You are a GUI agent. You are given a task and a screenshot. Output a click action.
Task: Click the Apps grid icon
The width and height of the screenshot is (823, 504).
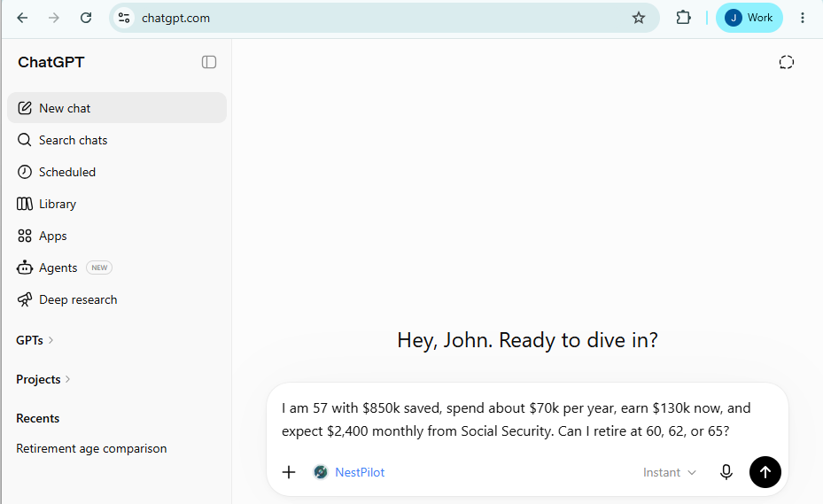pos(25,236)
